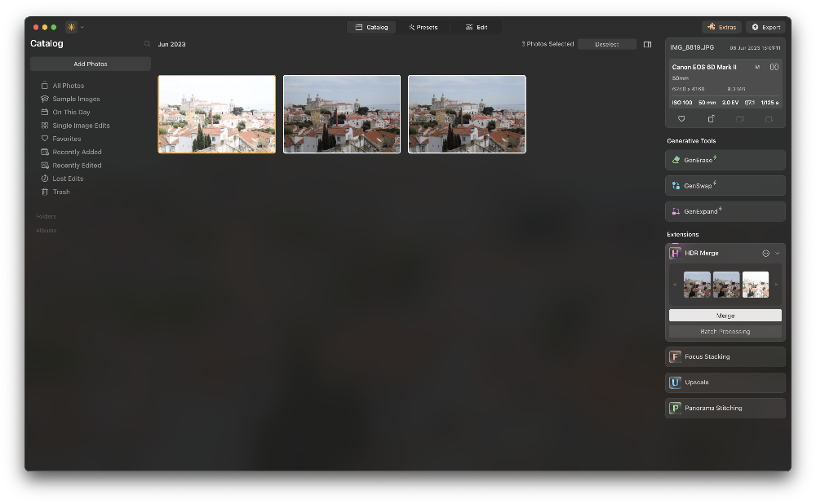Click the rotate icon beside the heart
This screenshot has width=816, height=504.
click(x=711, y=119)
